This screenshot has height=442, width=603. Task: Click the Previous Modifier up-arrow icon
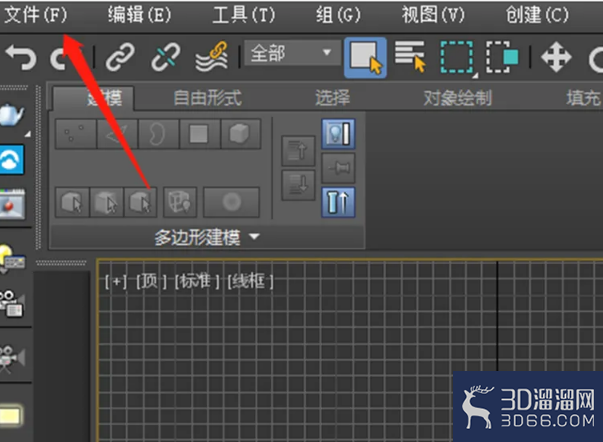click(x=298, y=151)
